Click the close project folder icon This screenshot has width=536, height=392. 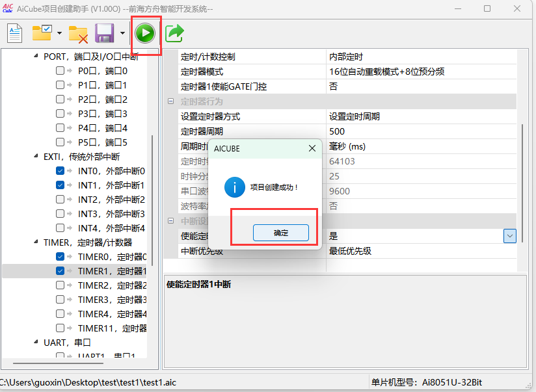[x=78, y=34]
